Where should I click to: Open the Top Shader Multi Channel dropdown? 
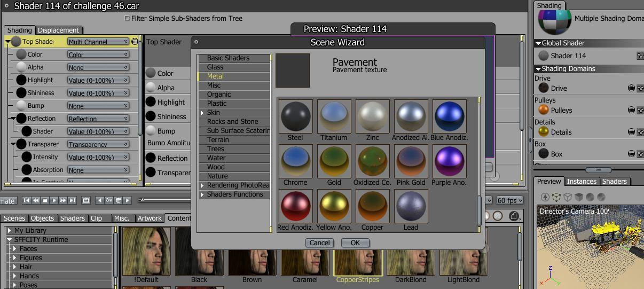coord(98,41)
